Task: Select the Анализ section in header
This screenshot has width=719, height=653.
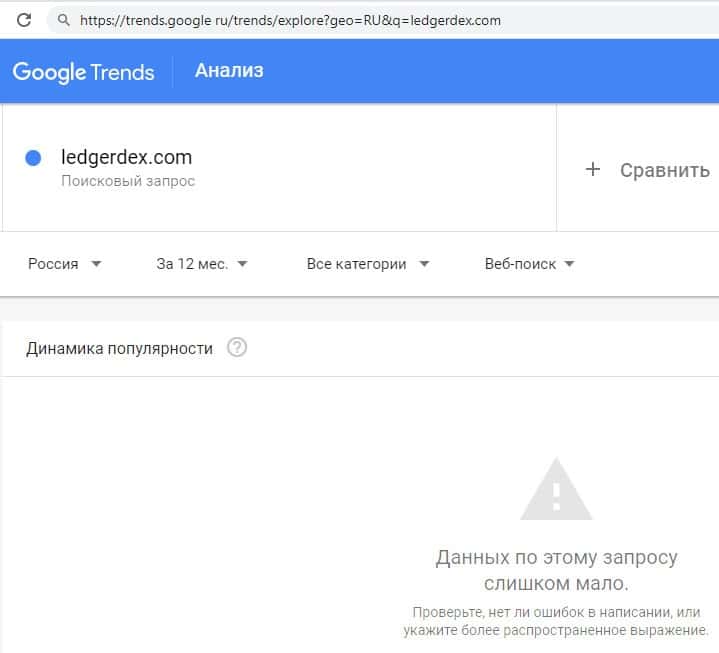Action: click(229, 70)
